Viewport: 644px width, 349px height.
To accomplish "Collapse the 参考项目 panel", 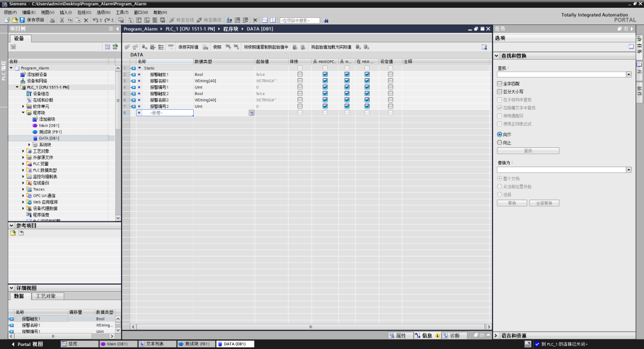I will click(11, 226).
